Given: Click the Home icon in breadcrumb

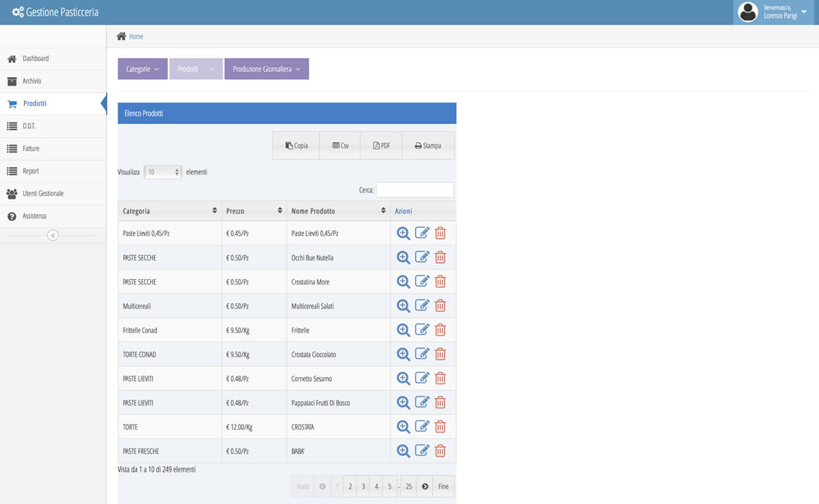Looking at the screenshot, I should tap(121, 36).
